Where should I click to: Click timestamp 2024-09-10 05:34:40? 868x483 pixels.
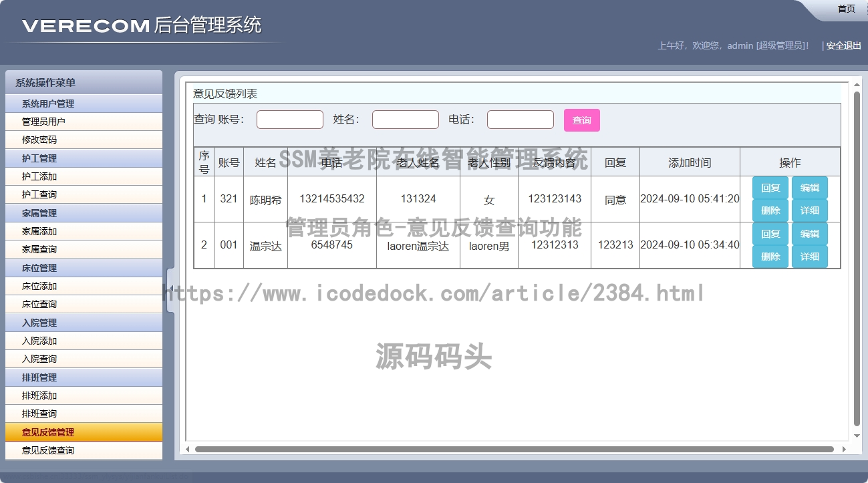coord(690,245)
